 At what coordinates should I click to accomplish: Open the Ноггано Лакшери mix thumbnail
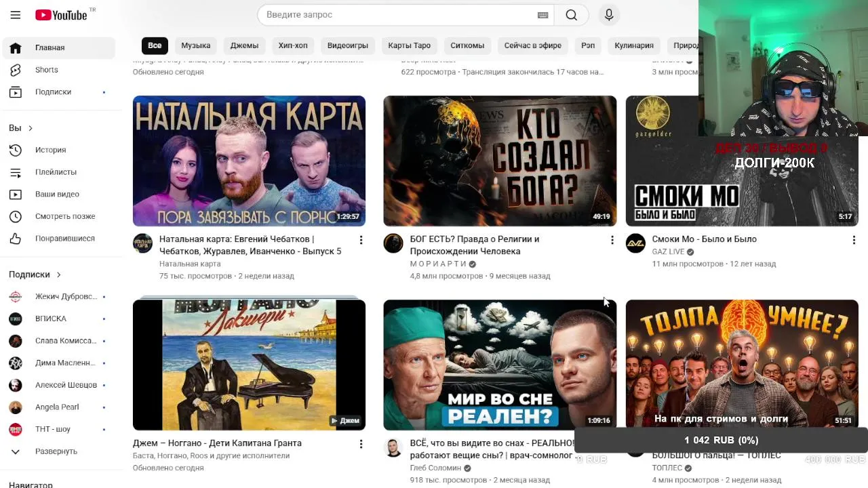pyautogui.click(x=249, y=365)
